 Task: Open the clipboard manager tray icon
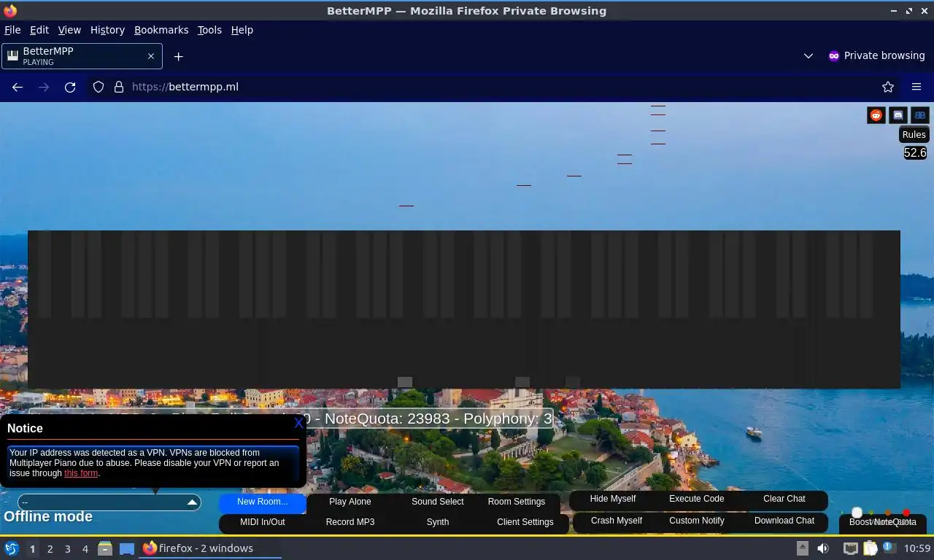871,548
